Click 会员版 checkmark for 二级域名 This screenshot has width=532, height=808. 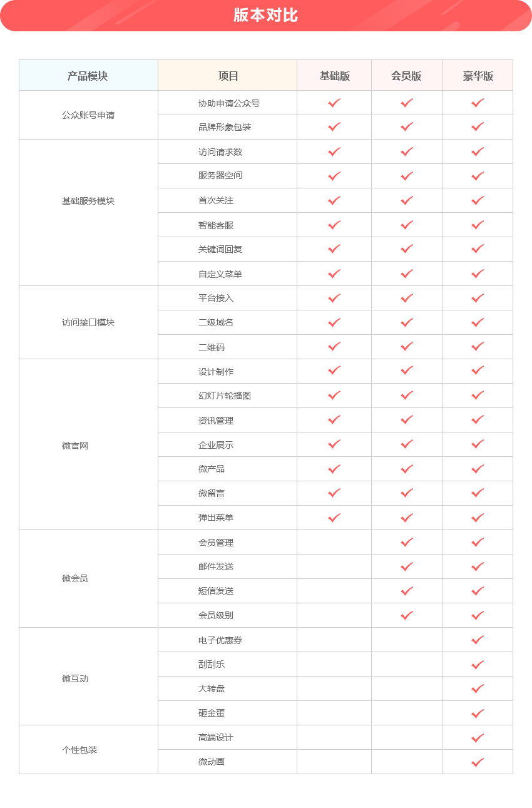[407, 322]
